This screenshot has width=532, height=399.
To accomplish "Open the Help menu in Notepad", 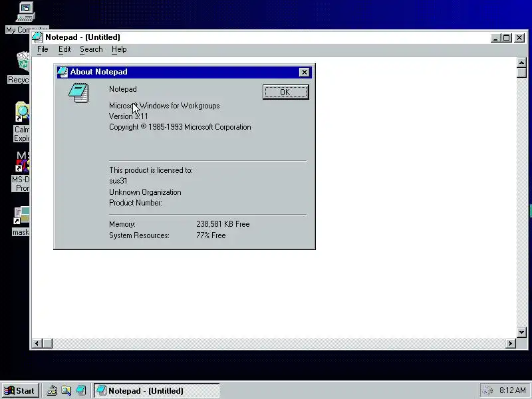I will click(119, 49).
